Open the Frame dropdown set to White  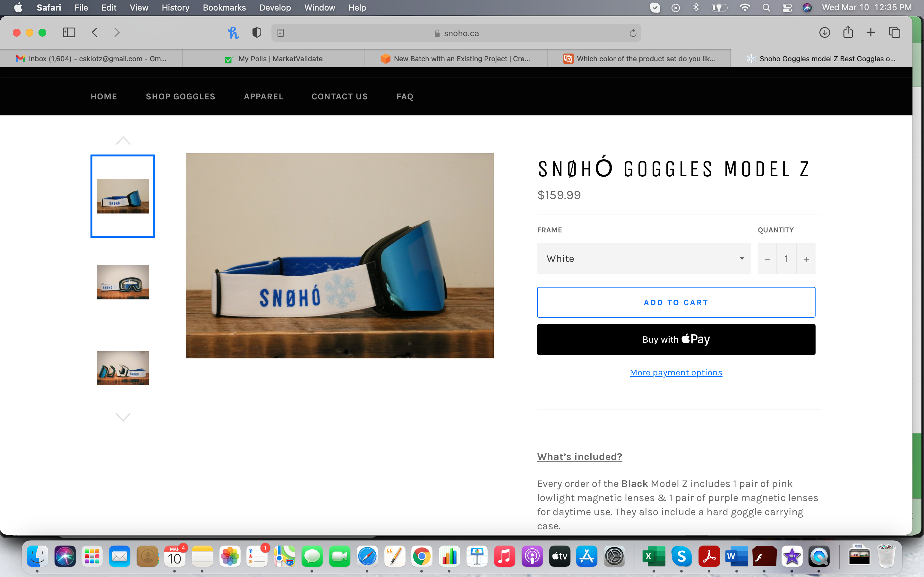click(x=644, y=259)
